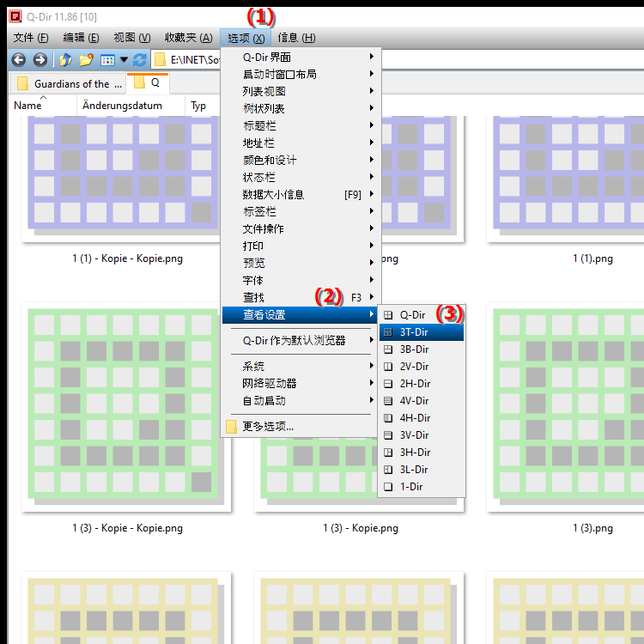Click the address bar folder icon
This screenshot has height=644, width=644.
[x=160, y=60]
